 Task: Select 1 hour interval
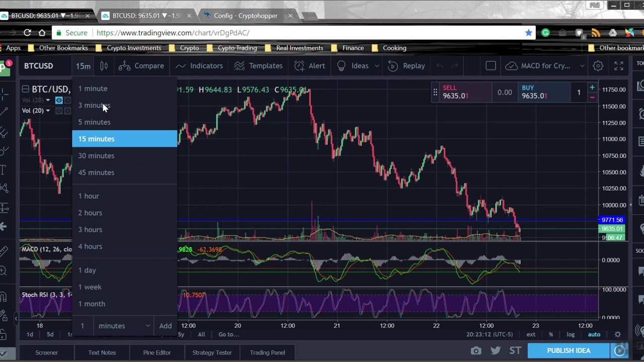tap(125, 196)
